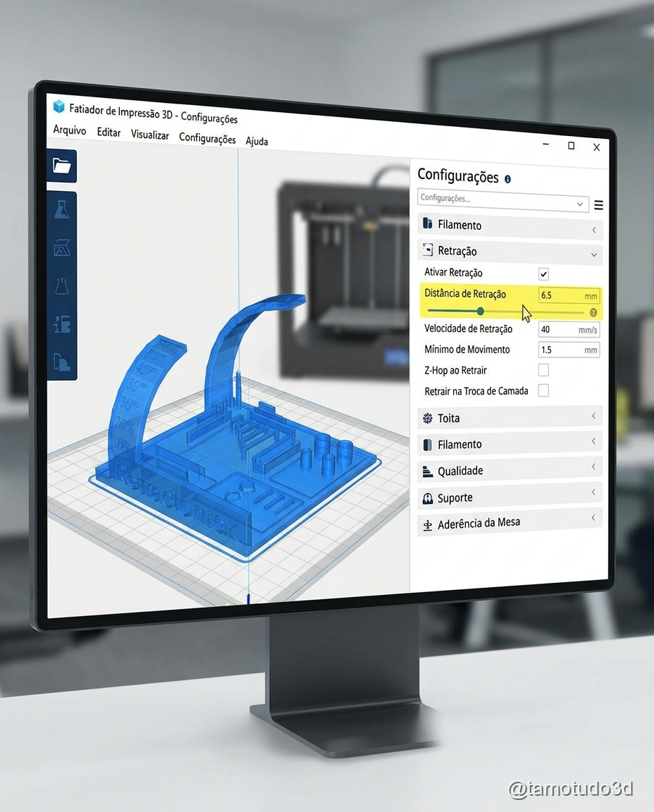Collapse the Retração section chevron
654x812 pixels.
tap(594, 254)
